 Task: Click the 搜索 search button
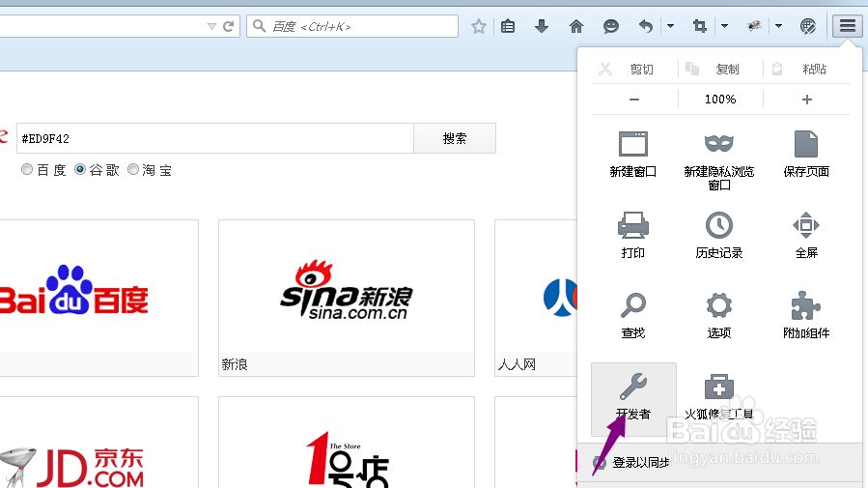tap(455, 138)
